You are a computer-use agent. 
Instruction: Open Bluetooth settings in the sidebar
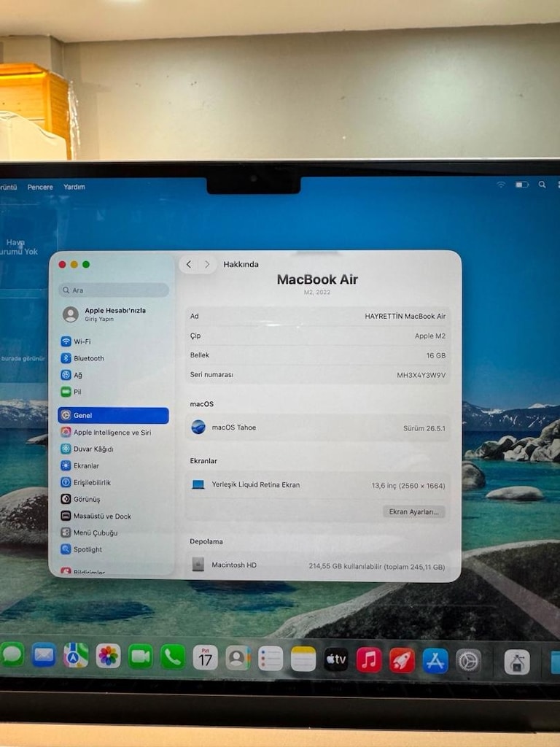(x=113, y=358)
